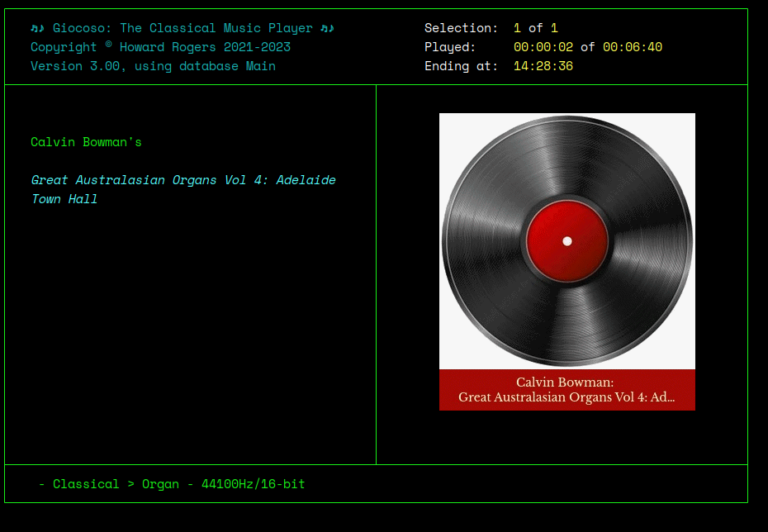Expand the Organ category in the status bar path
The height and width of the screenshot is (532, 768).
pyautogui.click(x=161, y=484)
